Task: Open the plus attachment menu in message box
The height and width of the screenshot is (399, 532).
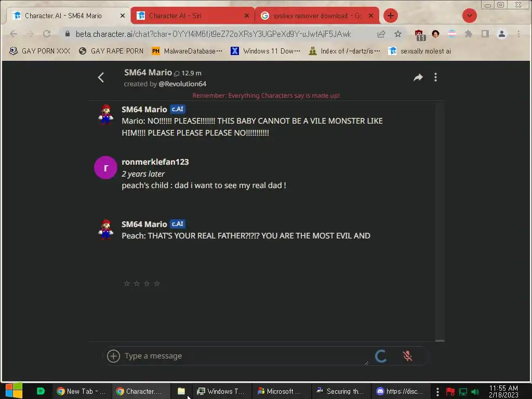Action: pyautogui.click(x=113, y=356)
